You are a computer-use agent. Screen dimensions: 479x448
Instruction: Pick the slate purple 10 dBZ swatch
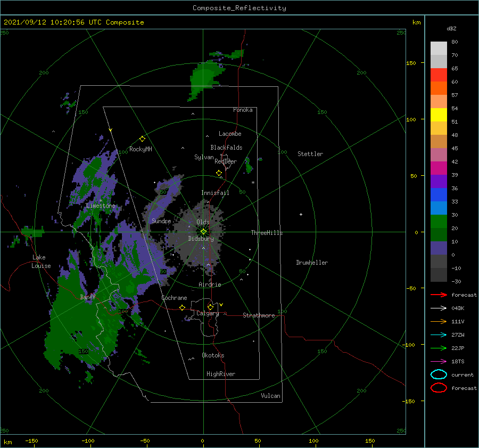(439, 248)
